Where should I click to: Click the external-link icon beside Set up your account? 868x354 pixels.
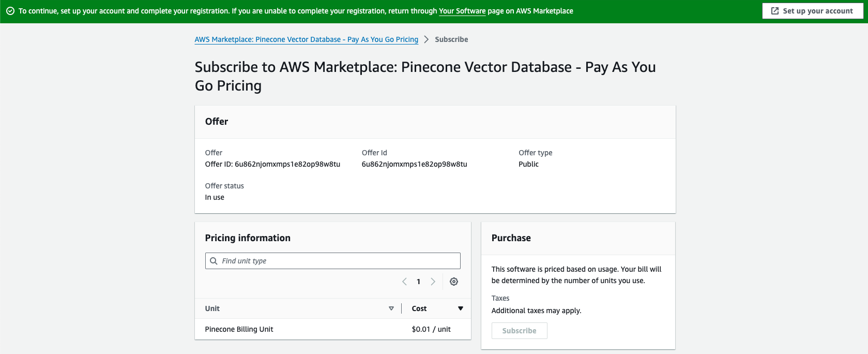[x=774, y=11]
